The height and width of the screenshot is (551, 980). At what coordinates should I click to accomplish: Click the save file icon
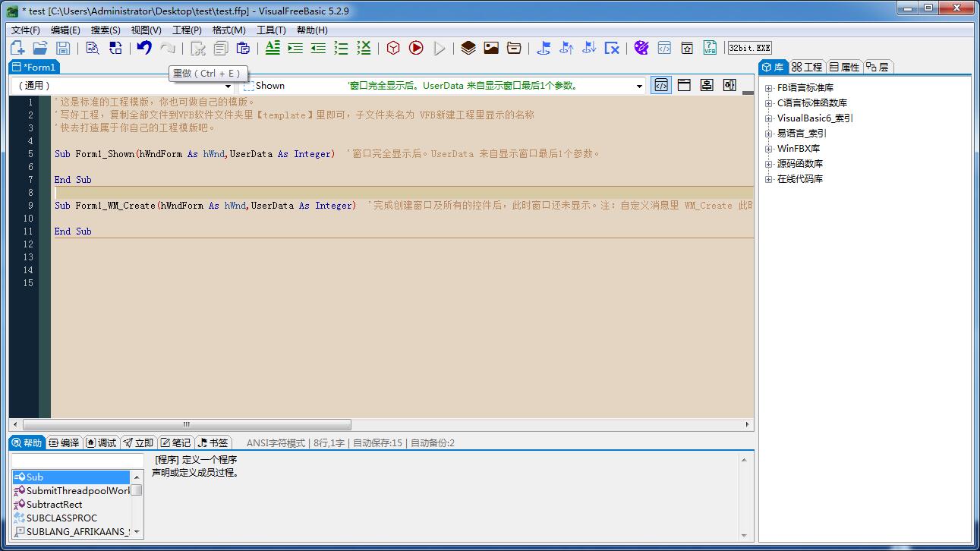64,47
